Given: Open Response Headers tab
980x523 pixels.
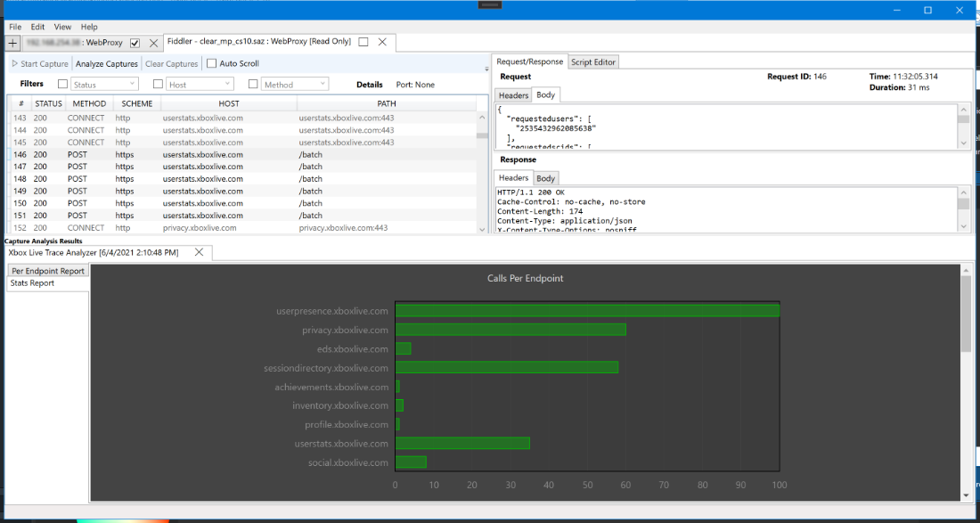Looking at the screenshot, I should pyautogui.click(x=514, y=178).
